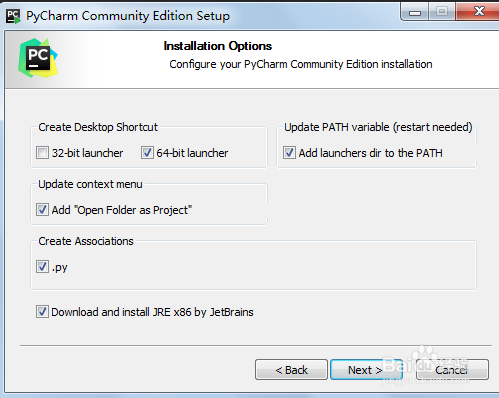Viewport: 499px width, 398px height.
Task: Uncheck Download and install JRE x86
Action: click(x=42, y=312)
